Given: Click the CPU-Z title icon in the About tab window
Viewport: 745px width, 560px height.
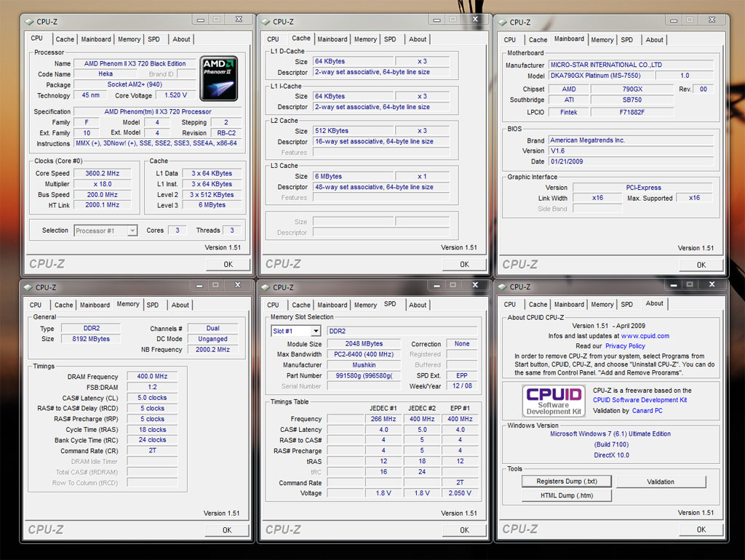Looking at the screenshot, I should pyautogui.click(x=502, y=287).
